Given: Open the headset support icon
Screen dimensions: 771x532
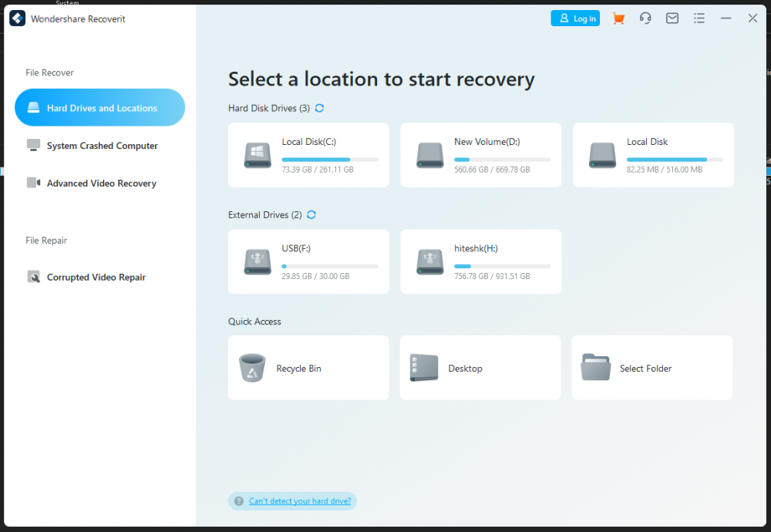Looking at the screenshot, I should click(x=645, y=19).
